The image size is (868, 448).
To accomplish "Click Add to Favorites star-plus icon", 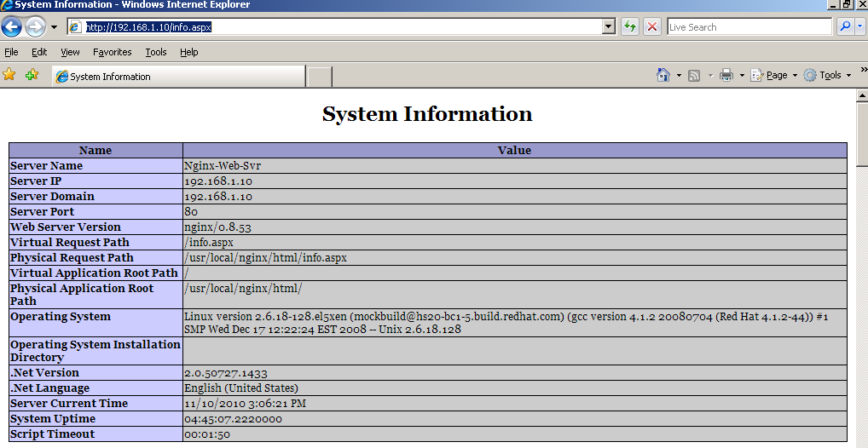I will [x=32, y=75].
